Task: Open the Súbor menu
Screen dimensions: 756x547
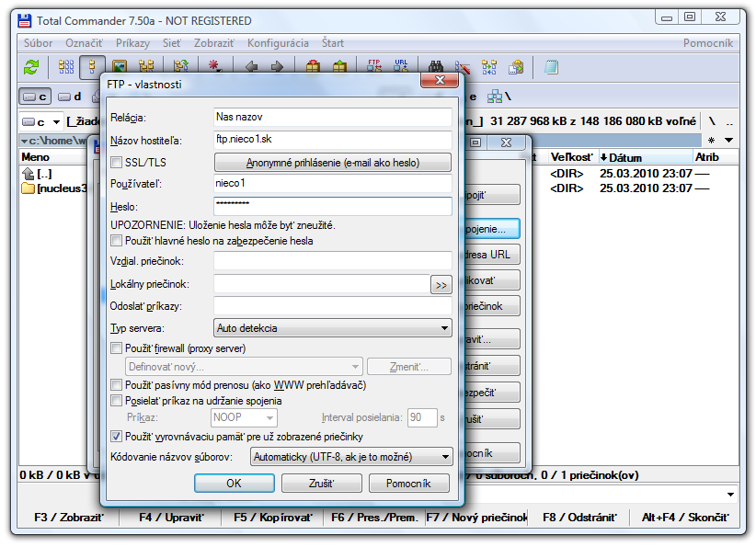Action: [38, 43]
